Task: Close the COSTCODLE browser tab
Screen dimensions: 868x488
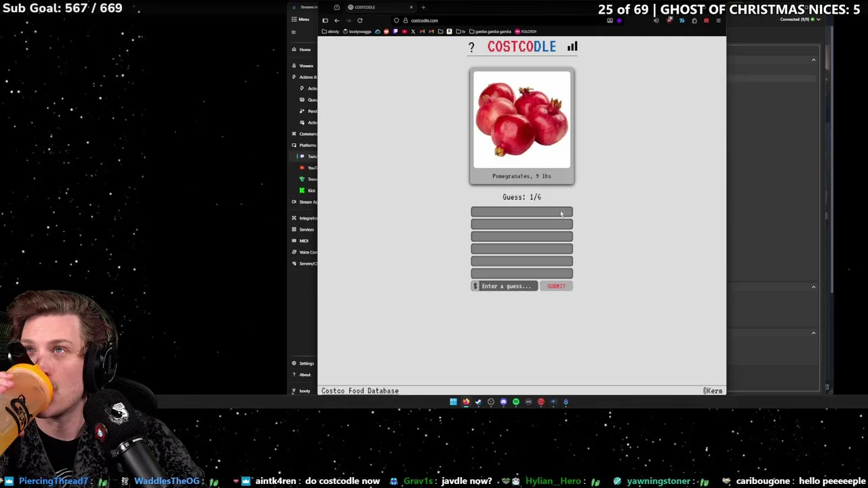Action: click(411, 7)
